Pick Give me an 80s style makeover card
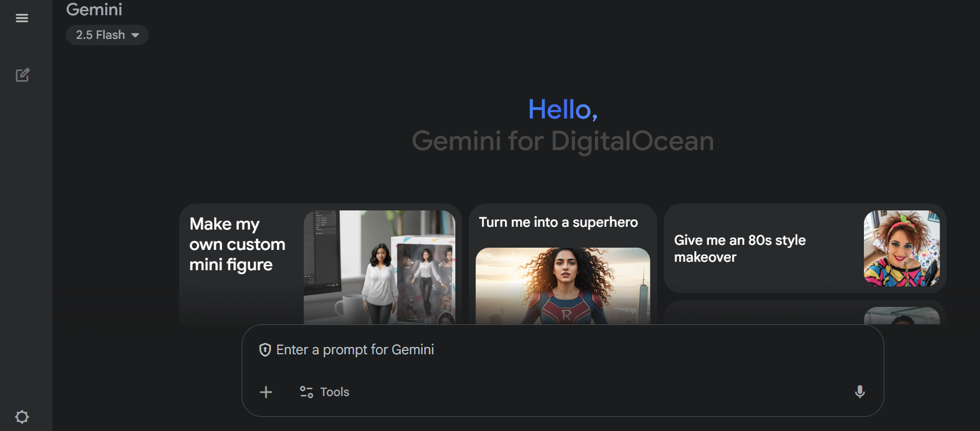Viewport: 980px width, 431px height. [805, 248]
